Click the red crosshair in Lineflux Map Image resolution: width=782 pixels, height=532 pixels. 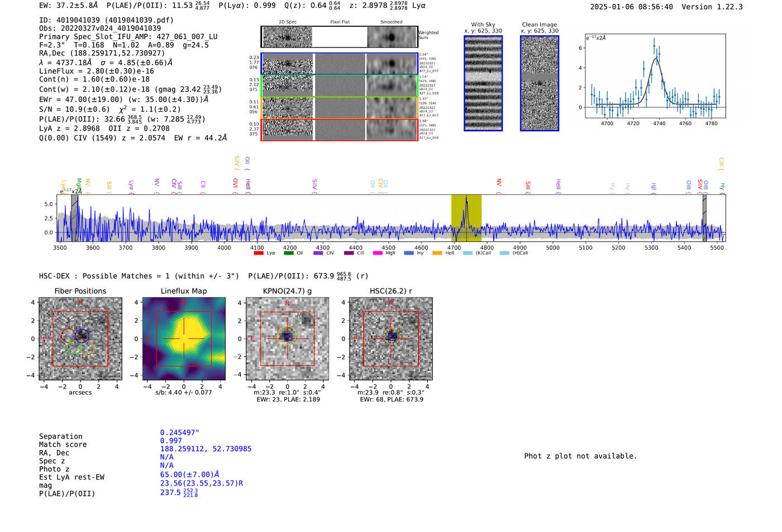coord(184,338)
